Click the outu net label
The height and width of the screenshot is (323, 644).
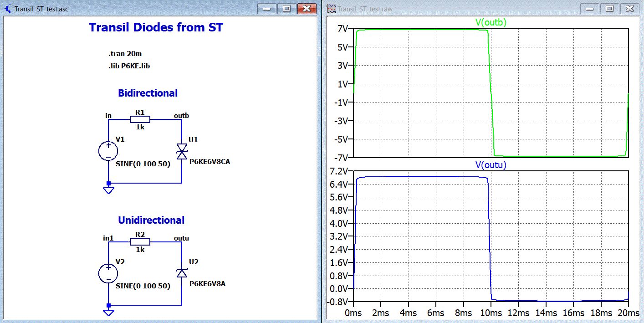[181, 238]
